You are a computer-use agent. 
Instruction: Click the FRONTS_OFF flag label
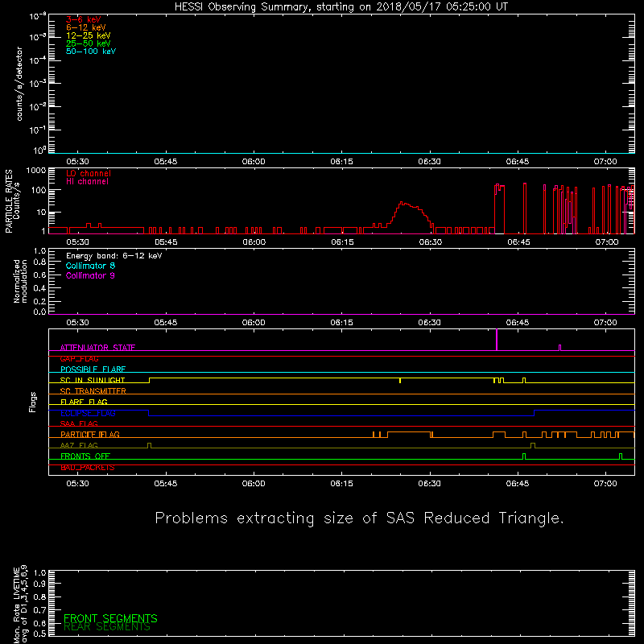(85, 456)
